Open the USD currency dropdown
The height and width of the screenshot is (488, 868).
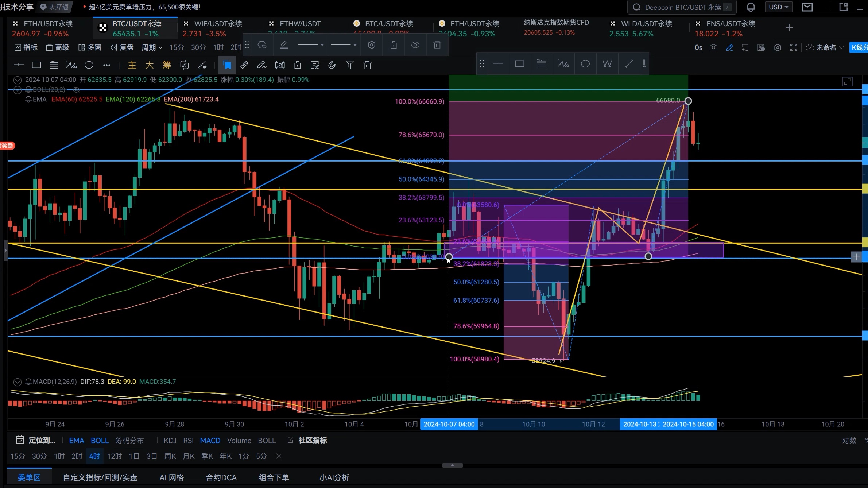click(x=778, y=7)
